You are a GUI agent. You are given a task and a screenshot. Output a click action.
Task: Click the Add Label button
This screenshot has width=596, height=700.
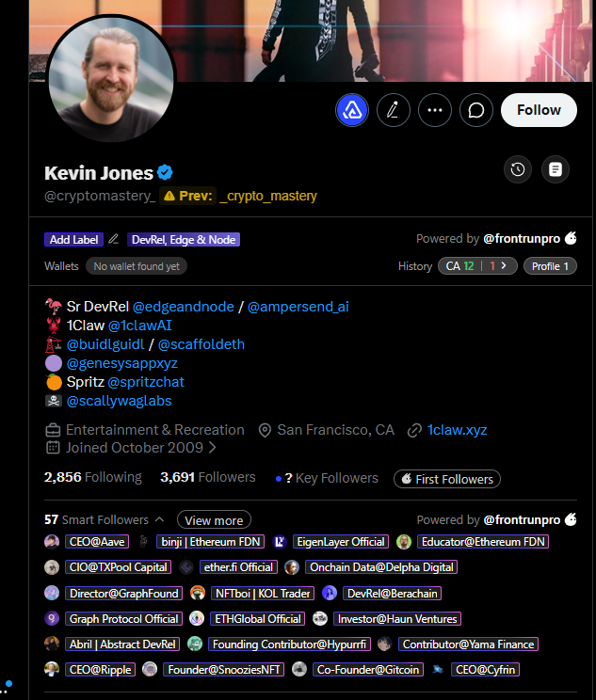coord(73,240)
